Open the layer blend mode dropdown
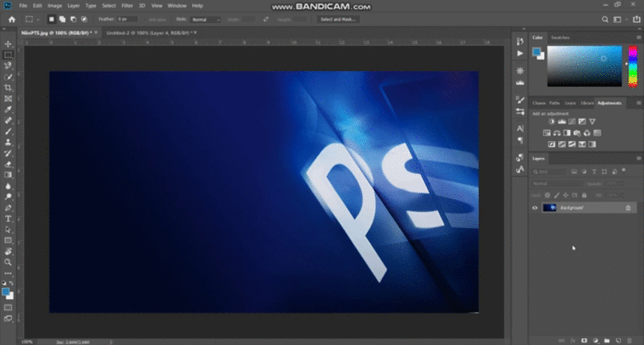This screenshot has height=345, width=644. 555,183
